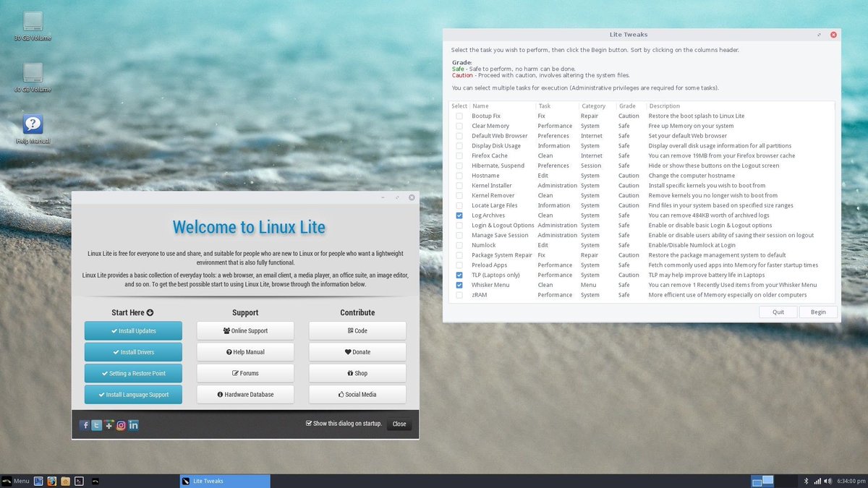Image resolution: width=868 pixels, height=488 pixels.
Task: Select the Kernel Installer row name
Action: tap(492, 186)
